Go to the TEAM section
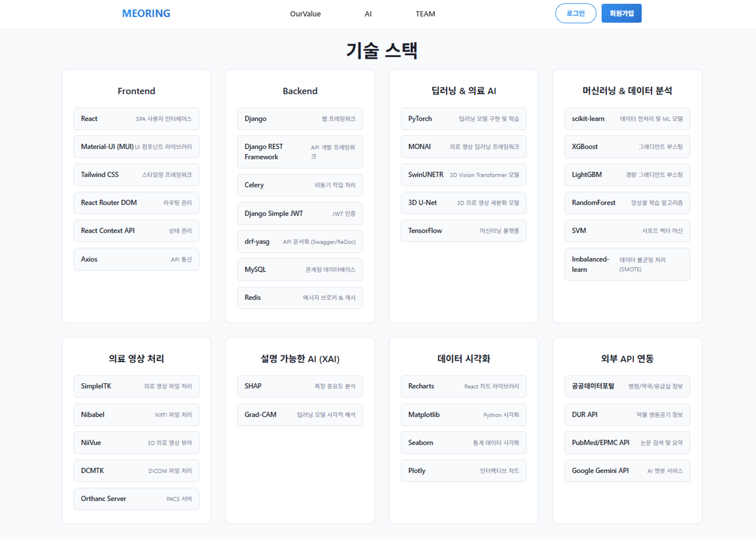 (425, 14)
